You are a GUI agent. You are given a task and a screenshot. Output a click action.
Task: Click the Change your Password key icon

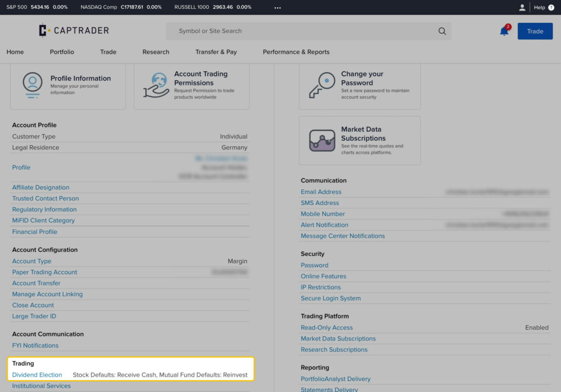click(x=322, y=85)
